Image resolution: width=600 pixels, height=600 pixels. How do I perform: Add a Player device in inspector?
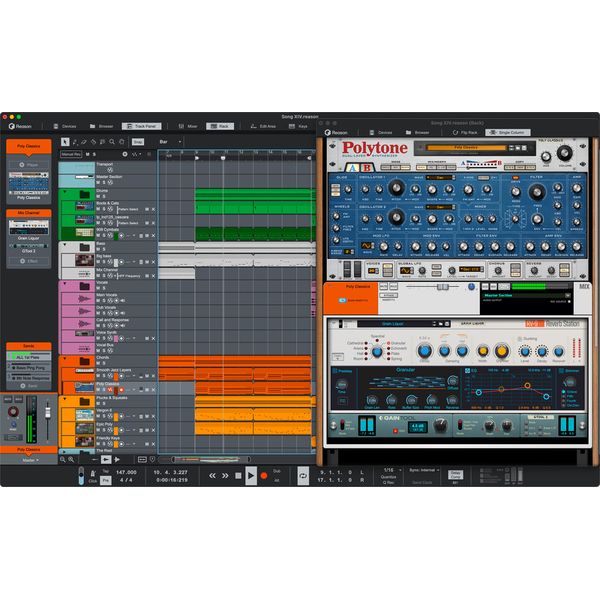(29, 165)
